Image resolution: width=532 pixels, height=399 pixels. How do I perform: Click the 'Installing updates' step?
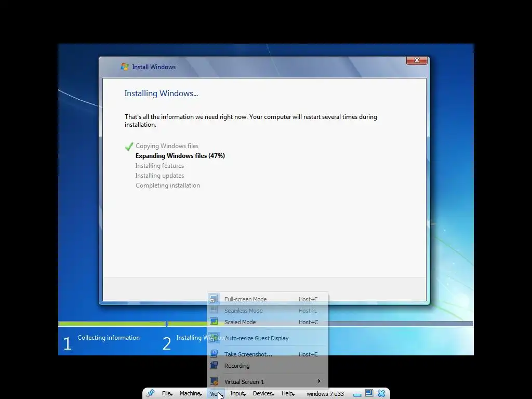[159, 176]
